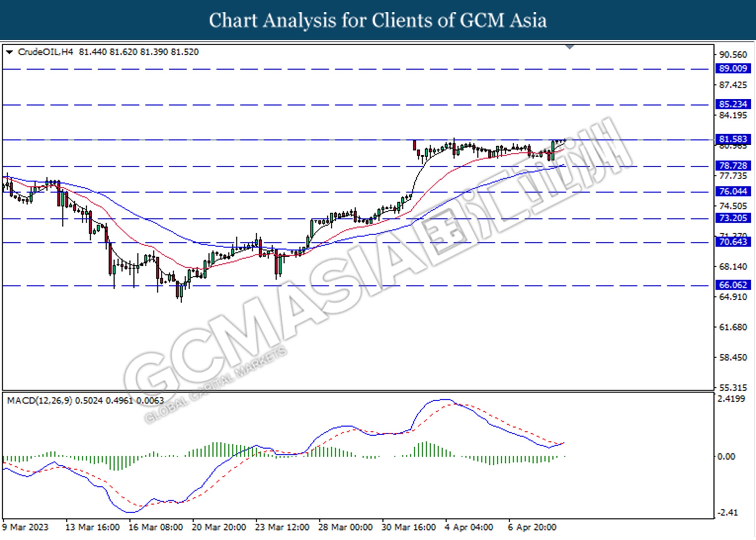Click the 55.315 price scale value
Screen dimensions: 756x540
[x=733, y=388]
